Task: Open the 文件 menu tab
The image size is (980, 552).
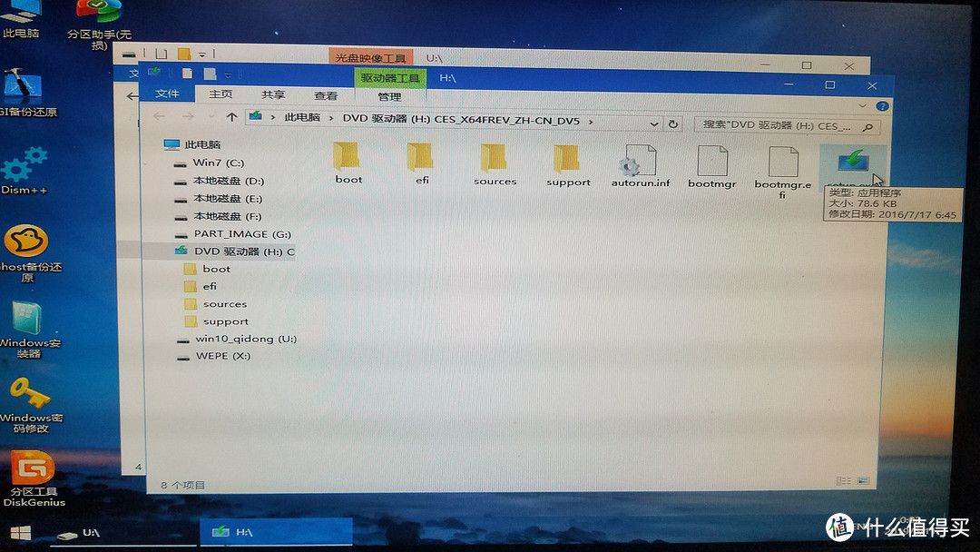Action: (x=167, y=94)
